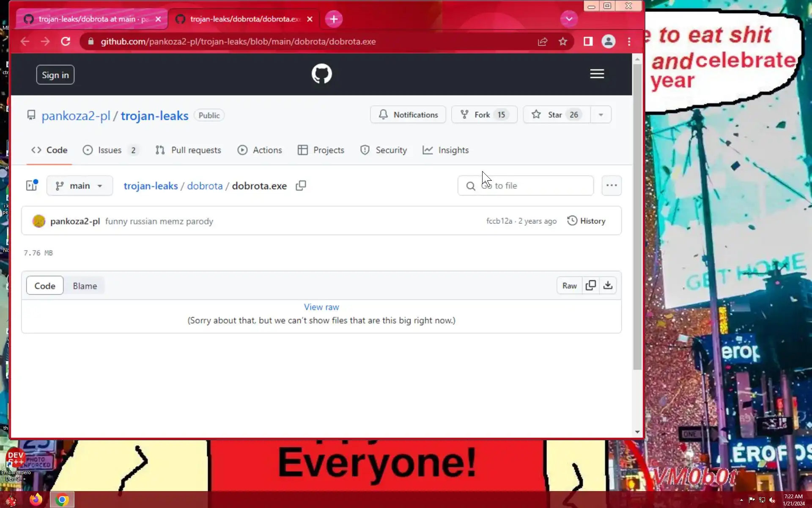Open Chrome side panel icon
812x508 pixels.
[588, 41]
